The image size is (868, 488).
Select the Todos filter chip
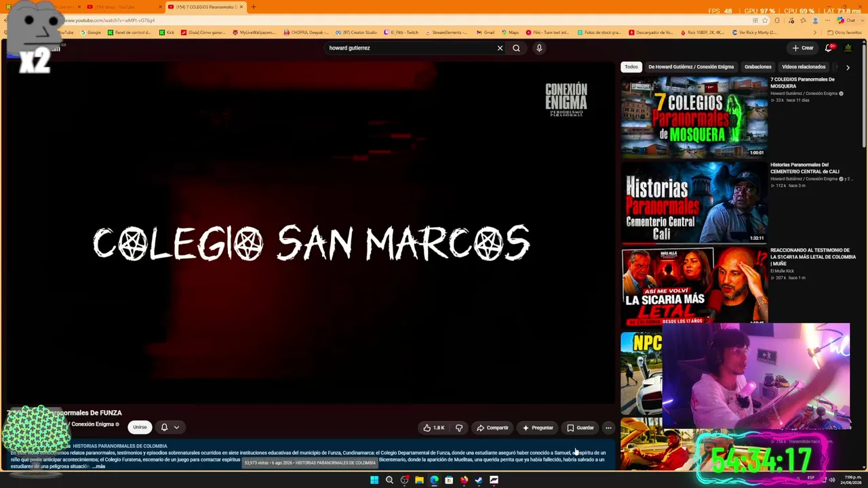631,67
